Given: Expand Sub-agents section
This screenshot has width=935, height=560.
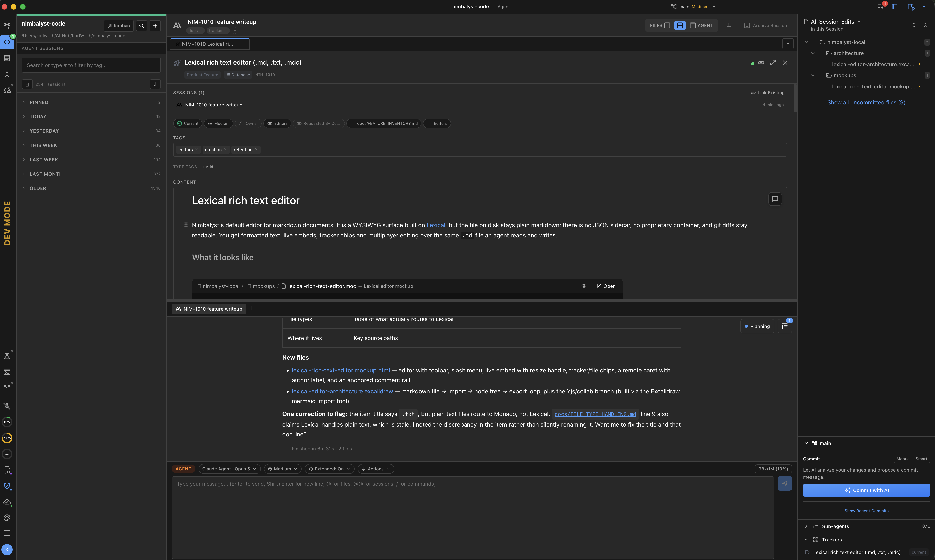Looking at the screenshot, I should click(866, 526).
